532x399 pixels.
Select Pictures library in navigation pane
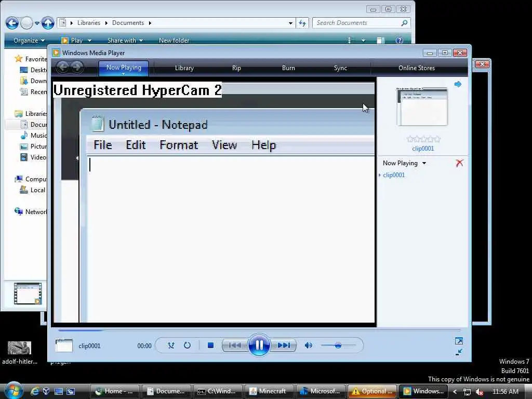[x=33, y=146]
